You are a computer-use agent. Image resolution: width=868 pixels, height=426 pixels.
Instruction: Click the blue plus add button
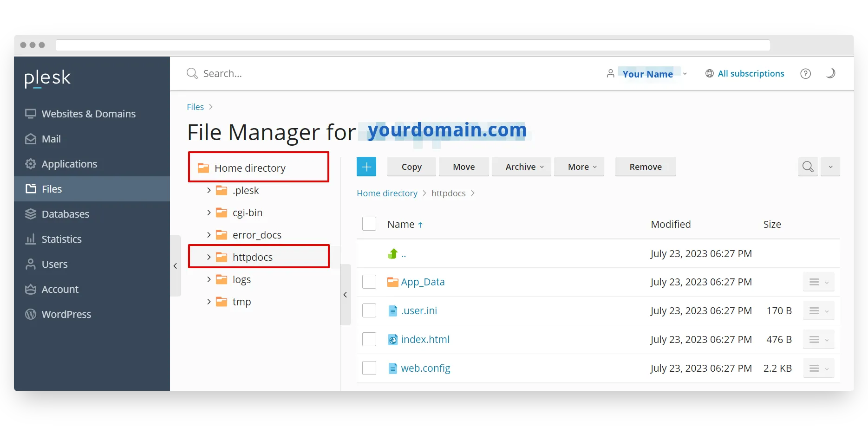point(366,167)
